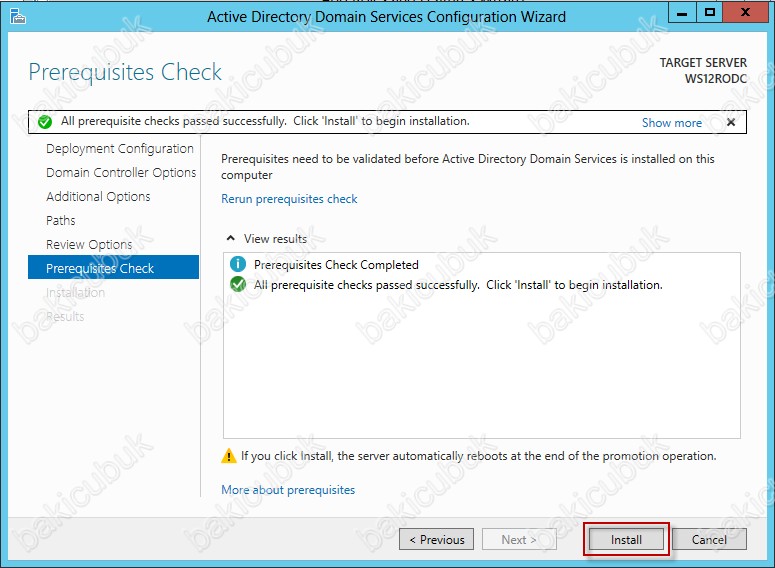The height and width of the screenshot is (568, 775).
Task: Open Additional Options step
Action: pyautogui.click(x=98, y=196)
